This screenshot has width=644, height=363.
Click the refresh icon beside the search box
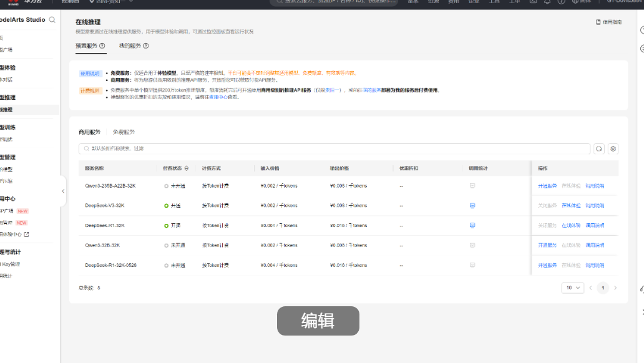tap(599, 149)
